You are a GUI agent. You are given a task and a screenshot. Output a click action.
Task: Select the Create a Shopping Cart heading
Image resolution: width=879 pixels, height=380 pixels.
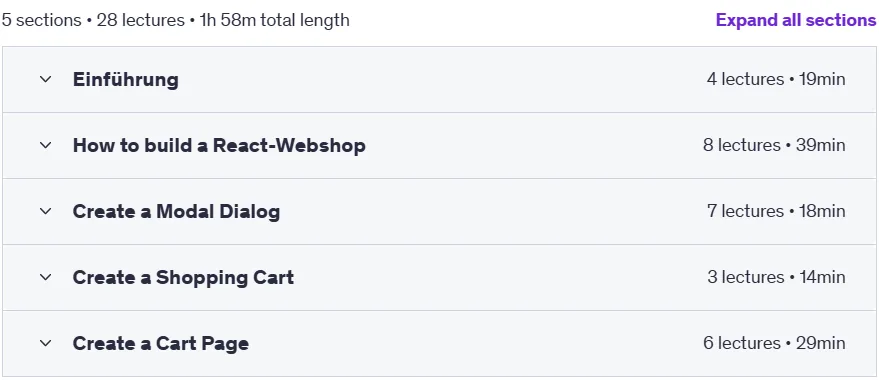coord(183,277)
